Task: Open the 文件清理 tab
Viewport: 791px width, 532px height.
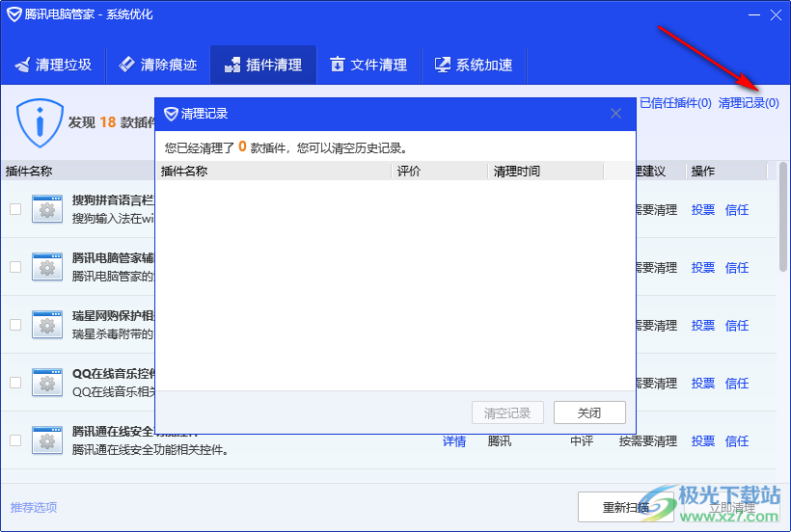Action: [x=368, y=65]
